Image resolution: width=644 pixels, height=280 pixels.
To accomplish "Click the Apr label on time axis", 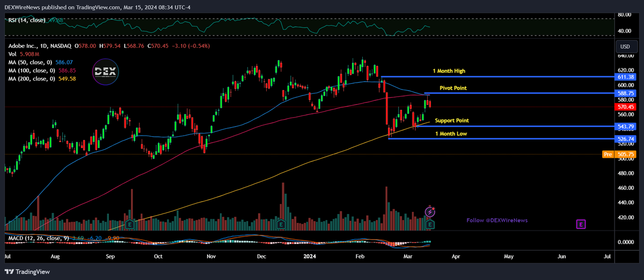I will (x=456, y=257).
